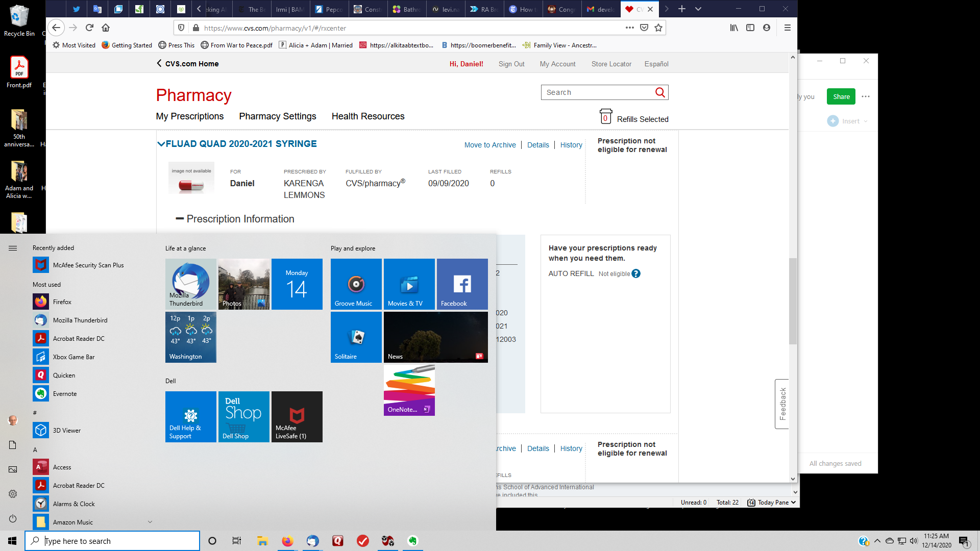Open the Facebook tile in Start menu

pyautogui.click(x=462, y=284)
